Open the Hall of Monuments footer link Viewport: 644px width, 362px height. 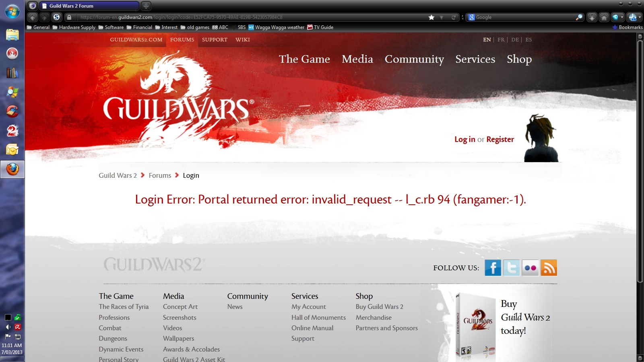pyautogui.click(x=318, y=318)
